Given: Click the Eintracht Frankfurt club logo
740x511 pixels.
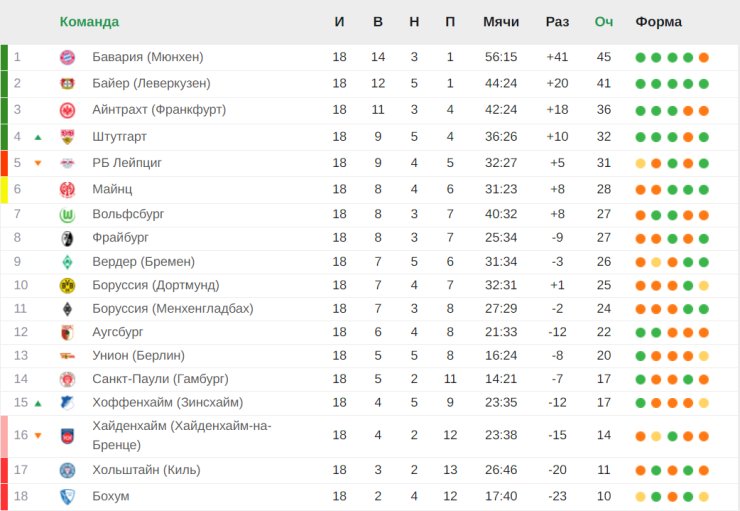Looking at the screenshot, I should coord(67,110).
